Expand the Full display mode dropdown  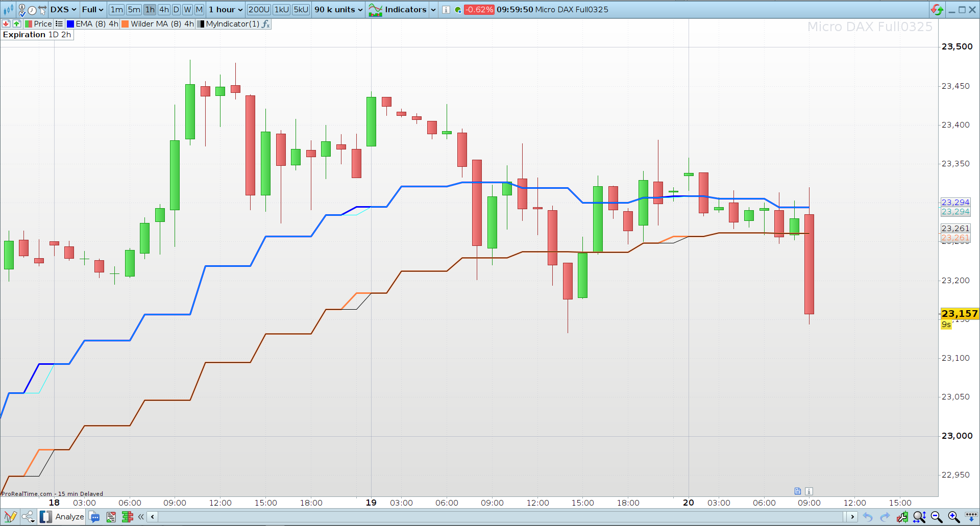(92, 10)
